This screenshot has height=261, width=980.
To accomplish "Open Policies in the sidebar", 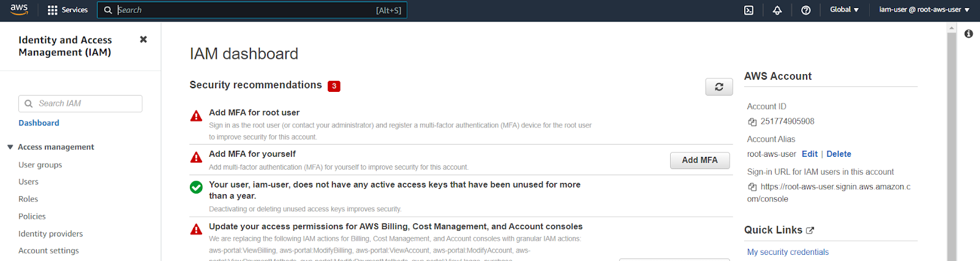I will click(32, 216).
